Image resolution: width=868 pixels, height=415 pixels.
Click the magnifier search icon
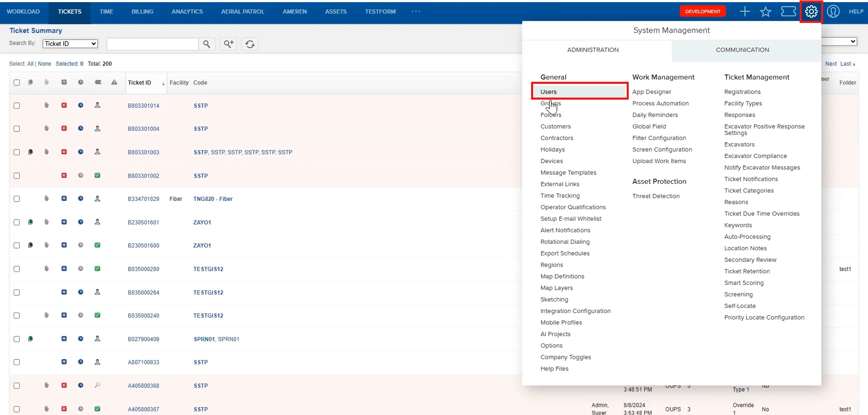[x=207, y=44]
